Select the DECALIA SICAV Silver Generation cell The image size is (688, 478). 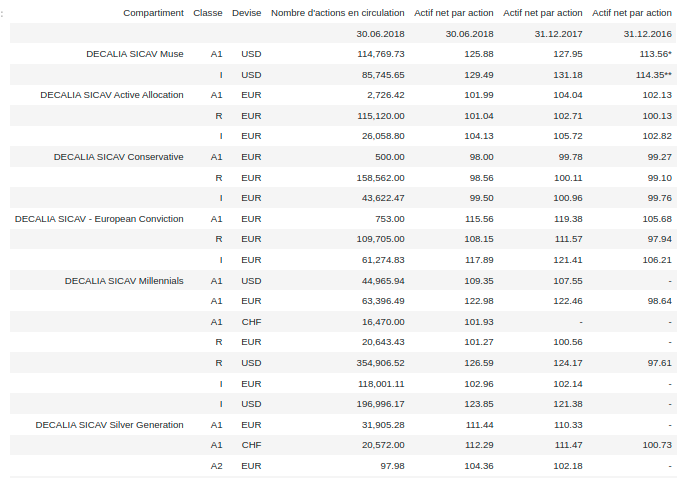(x=109, y=425)
